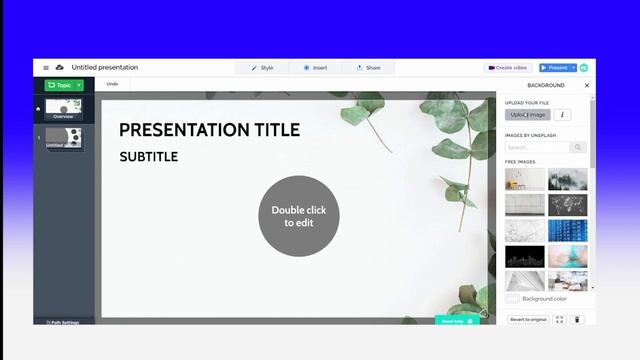Focus the Unsplash search field
The height and width of the screenshot is (360, 640).
click(x=537, y=147)
